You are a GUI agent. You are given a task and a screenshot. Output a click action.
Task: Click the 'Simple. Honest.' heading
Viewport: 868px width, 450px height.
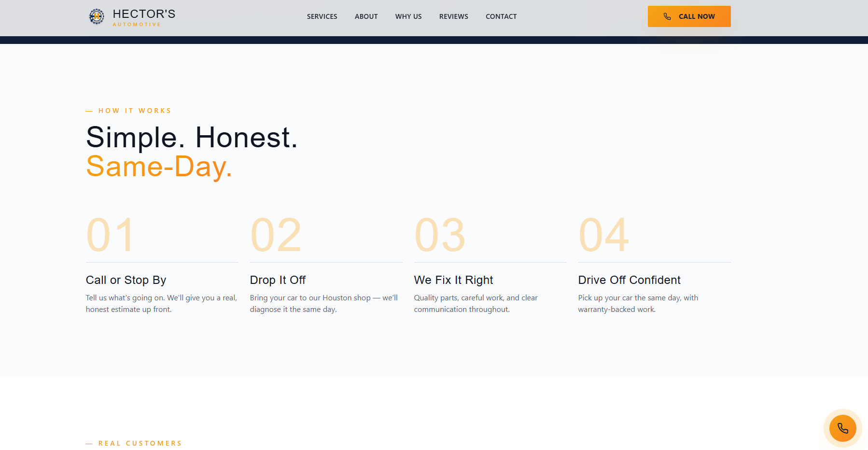point(192,138)
